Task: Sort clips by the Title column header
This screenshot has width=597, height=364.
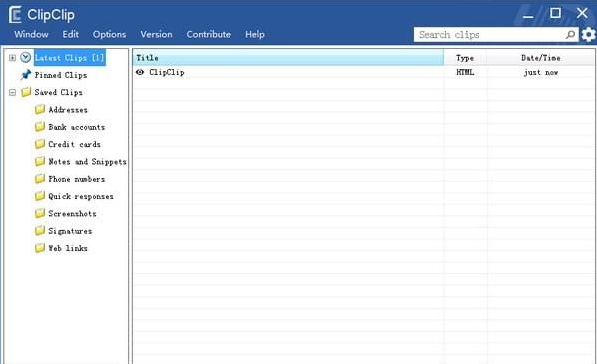Action: [288, 58]
